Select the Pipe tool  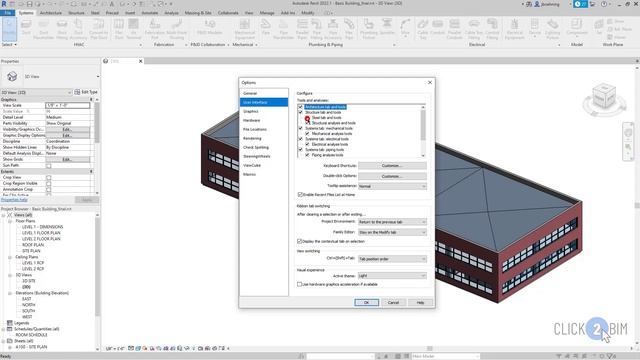pyautogui.click(x=266, y=27)
